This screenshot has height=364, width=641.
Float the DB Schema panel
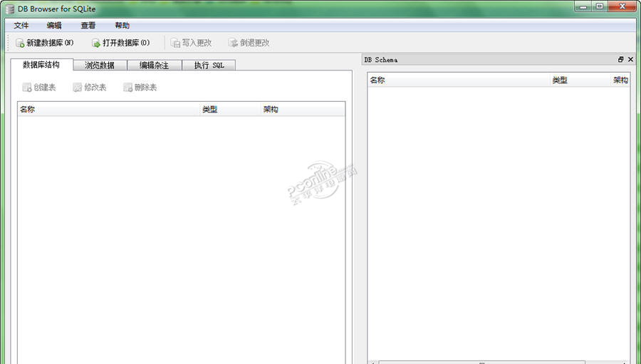coord(620,59)
